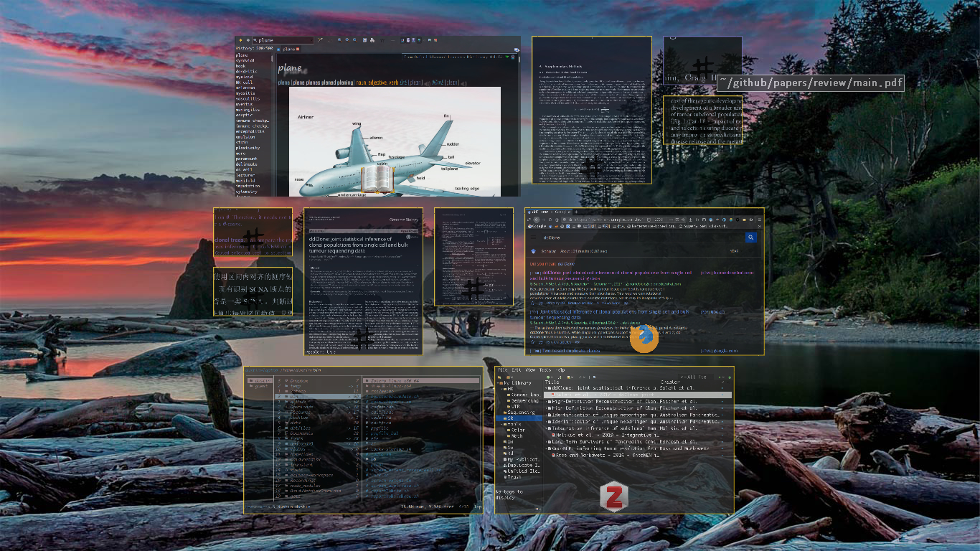The height and width of the screenshot is (551, 980).
Task: Click the save article icon in dictionary toolbar
Action: point(364,40)
